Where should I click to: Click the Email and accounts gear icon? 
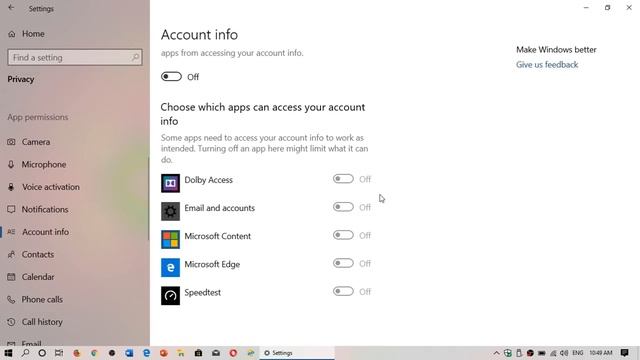[170, 211]
